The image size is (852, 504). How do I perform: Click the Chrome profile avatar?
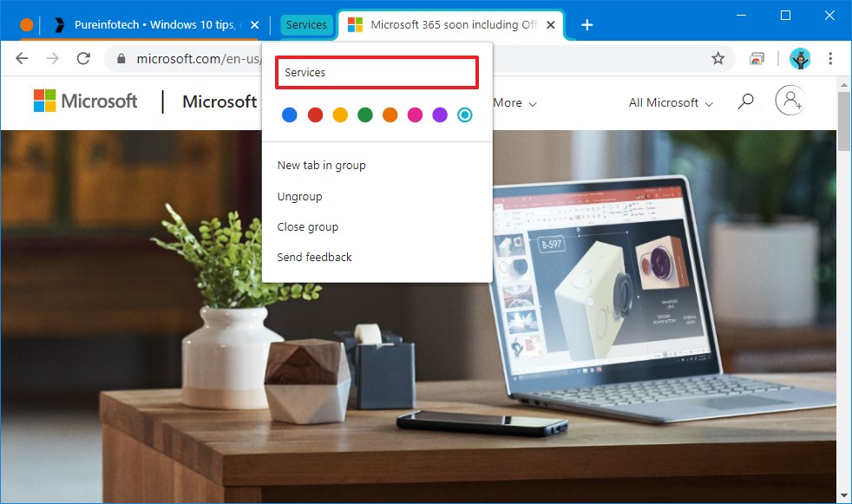pyautogui.click(x=799, y=58)
